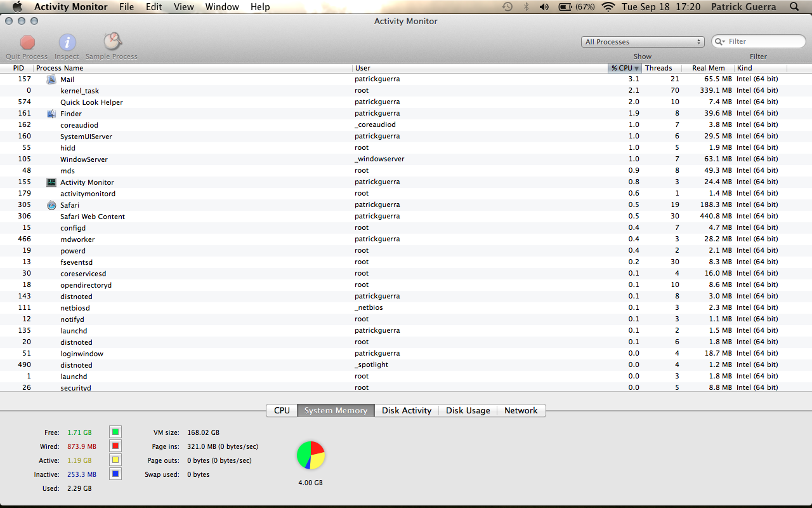Click into the Filter search field

click(x=759, y=41)
